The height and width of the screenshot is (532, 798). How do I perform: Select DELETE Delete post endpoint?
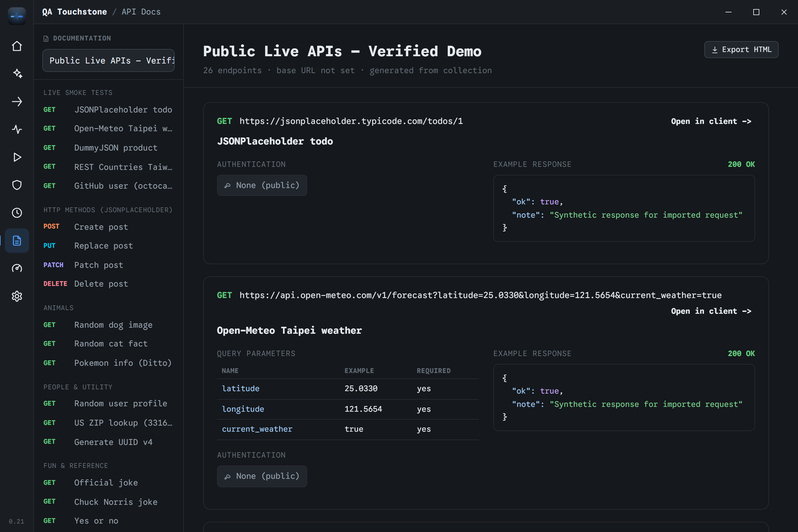108,284
